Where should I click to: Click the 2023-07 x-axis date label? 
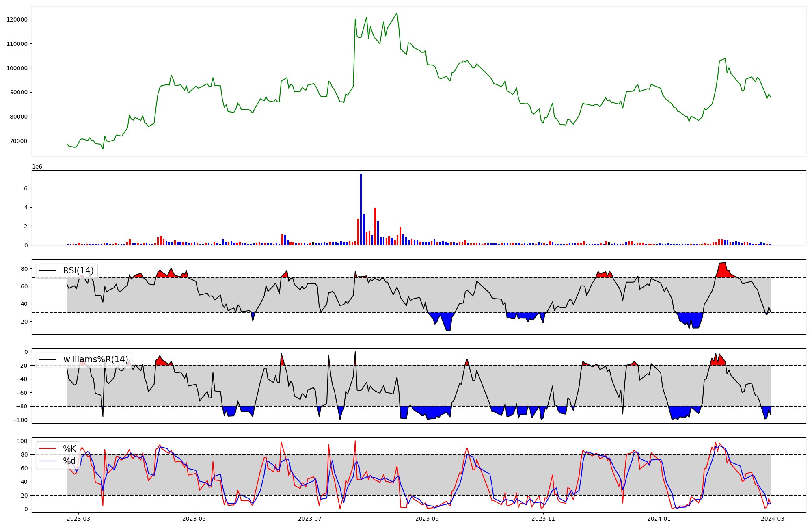[x=310, y=519]
